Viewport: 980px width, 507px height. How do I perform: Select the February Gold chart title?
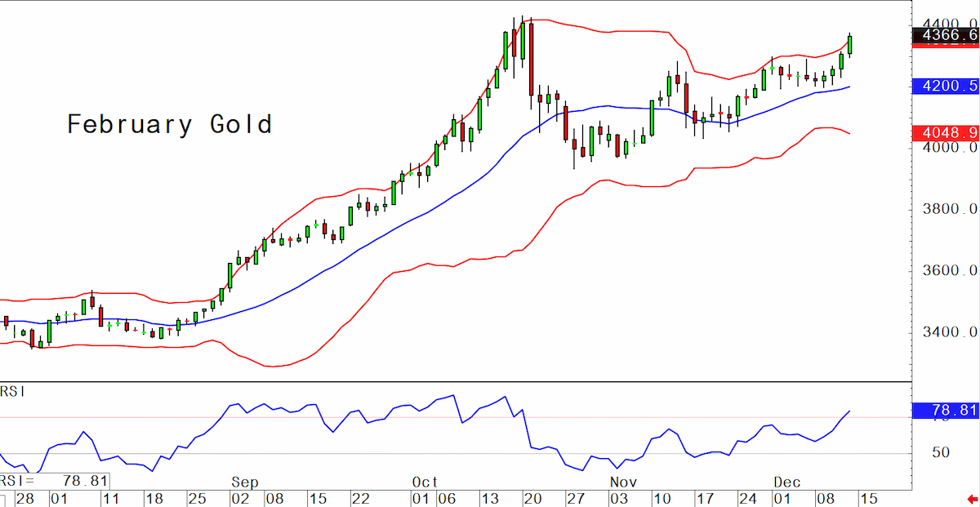[169, 125]
